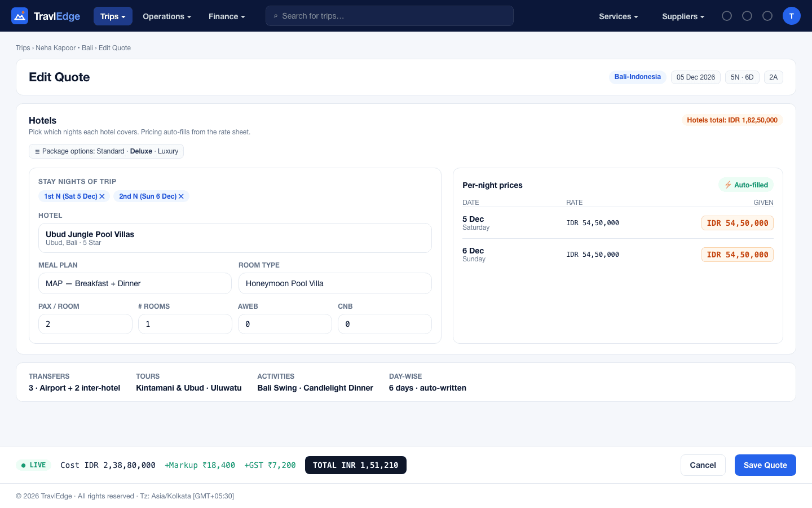Click the green LIVE status indicator
This screenshot has width=812, height=508.
click(x=33, y=465)
